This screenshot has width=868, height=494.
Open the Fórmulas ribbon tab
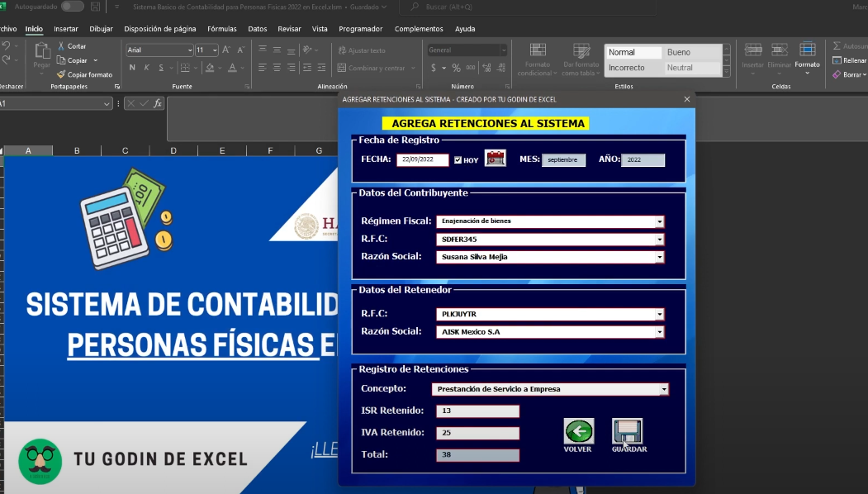pos(222,29)
